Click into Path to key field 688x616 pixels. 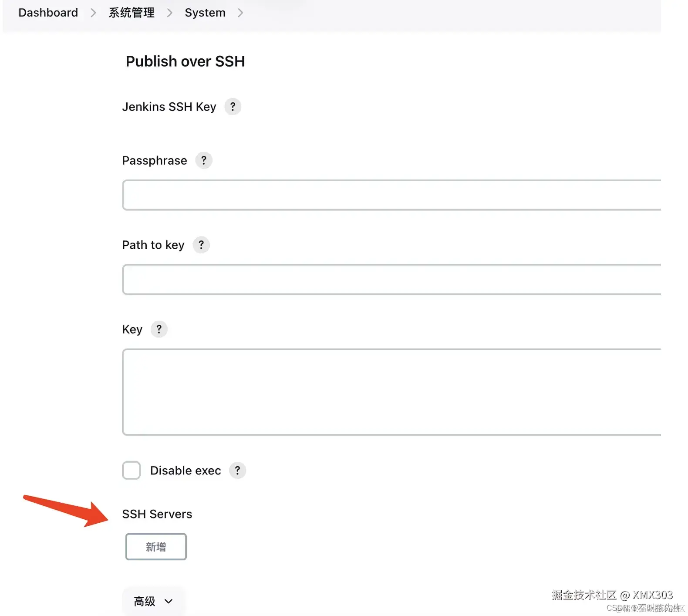click(x=391, y=280)
